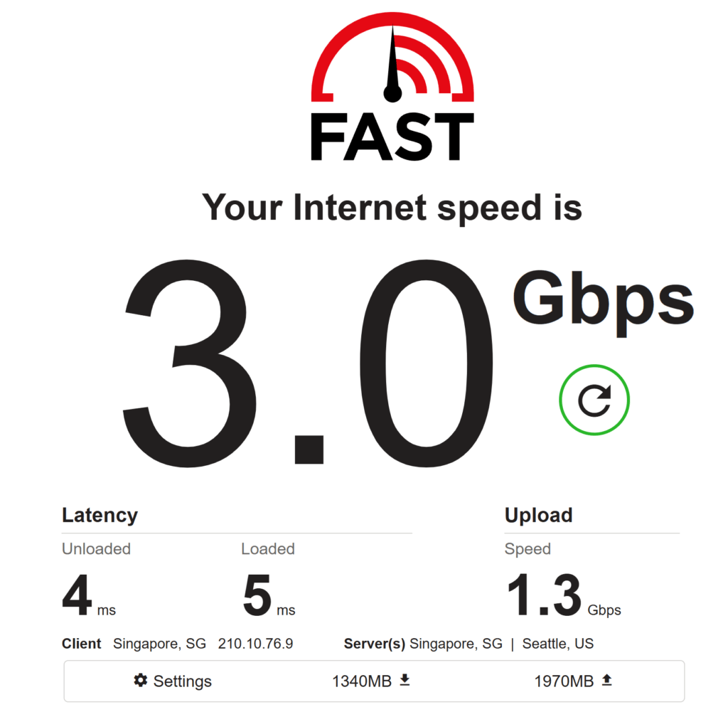This screenshot has width=728, height=707.
Task: Click the 1.3 Gbps upload speed value
Action: point(564,595)
